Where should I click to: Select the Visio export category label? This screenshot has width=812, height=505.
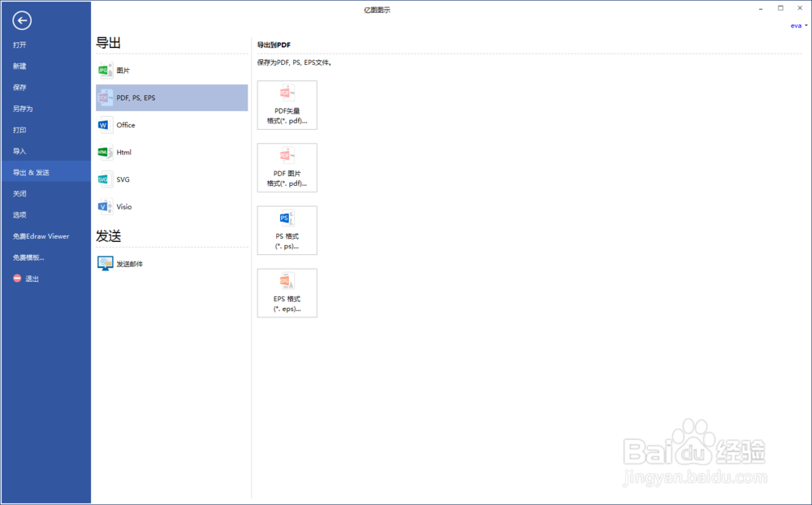pos(124,207)
